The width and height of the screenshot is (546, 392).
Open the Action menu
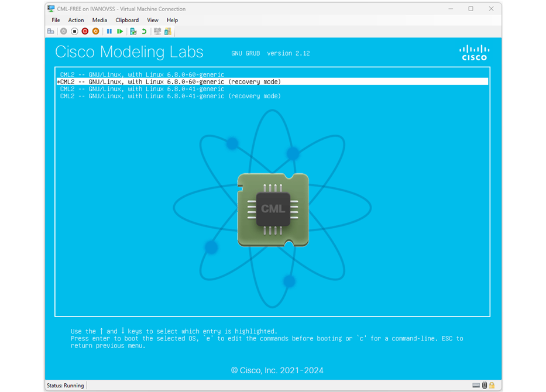(x=76, y=20)
